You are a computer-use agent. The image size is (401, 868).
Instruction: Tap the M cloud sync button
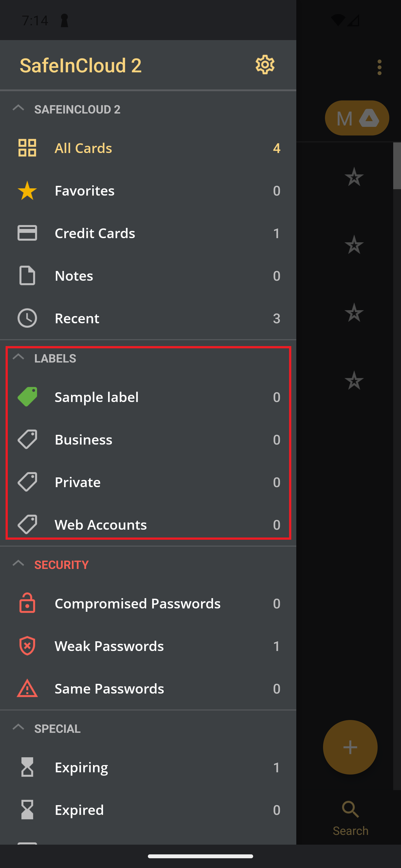[x=357, y=118]
